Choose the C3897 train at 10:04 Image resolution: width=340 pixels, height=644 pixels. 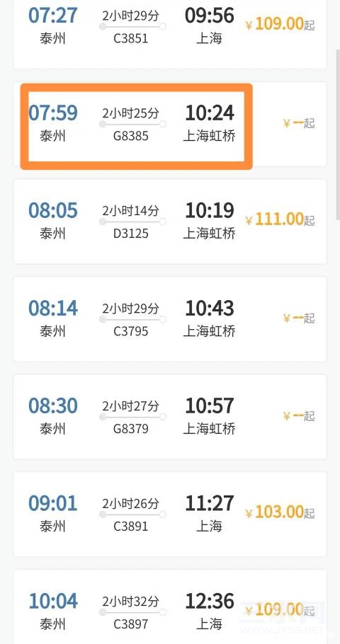tap(170, 607)
